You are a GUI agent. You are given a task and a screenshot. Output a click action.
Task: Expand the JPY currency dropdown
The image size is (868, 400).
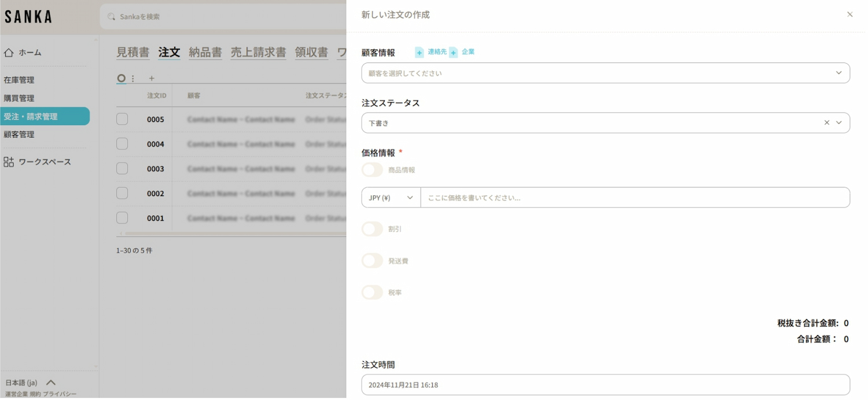tap(391, 198)
